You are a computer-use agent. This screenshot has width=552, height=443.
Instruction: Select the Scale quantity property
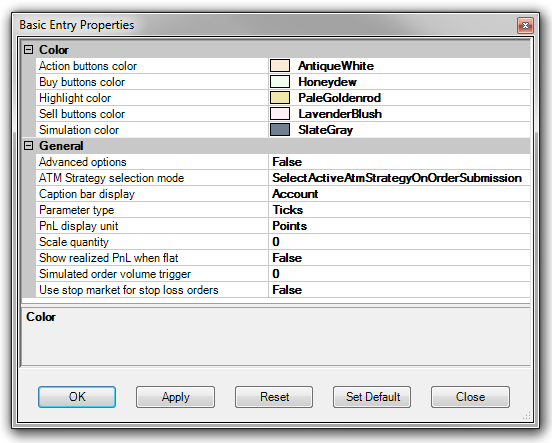(152, 242)
